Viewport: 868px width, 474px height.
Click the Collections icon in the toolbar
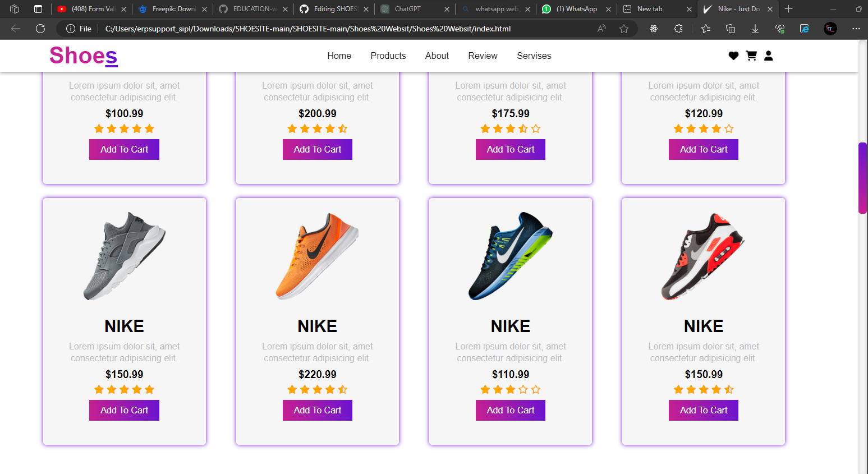(730, 29)
